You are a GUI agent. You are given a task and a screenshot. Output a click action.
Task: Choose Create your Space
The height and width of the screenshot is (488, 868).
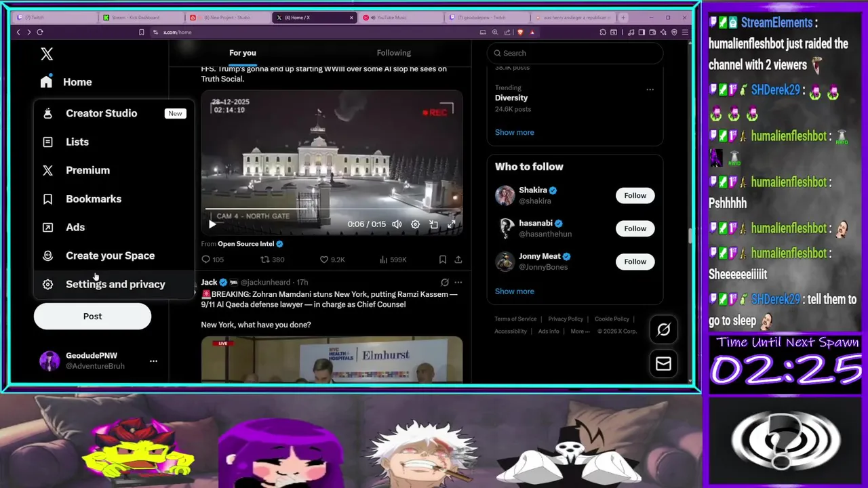tap(114, 256)
